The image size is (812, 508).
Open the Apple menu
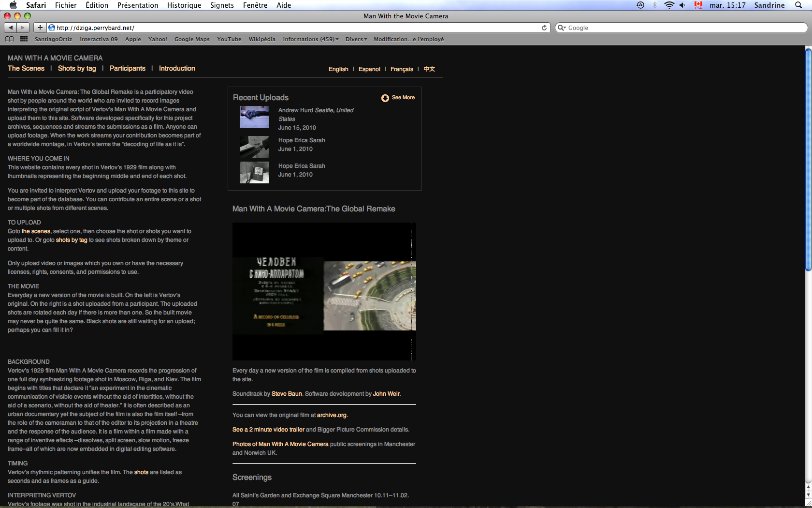13,5
